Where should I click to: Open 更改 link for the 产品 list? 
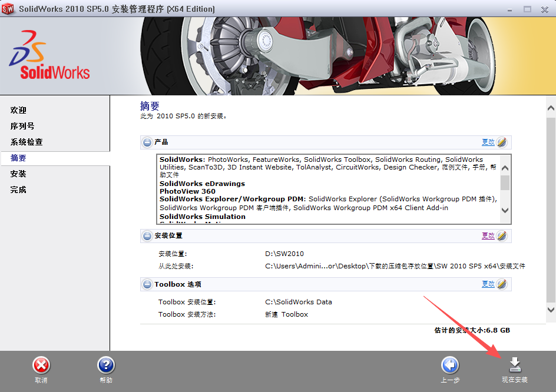(x=489, y=142)
